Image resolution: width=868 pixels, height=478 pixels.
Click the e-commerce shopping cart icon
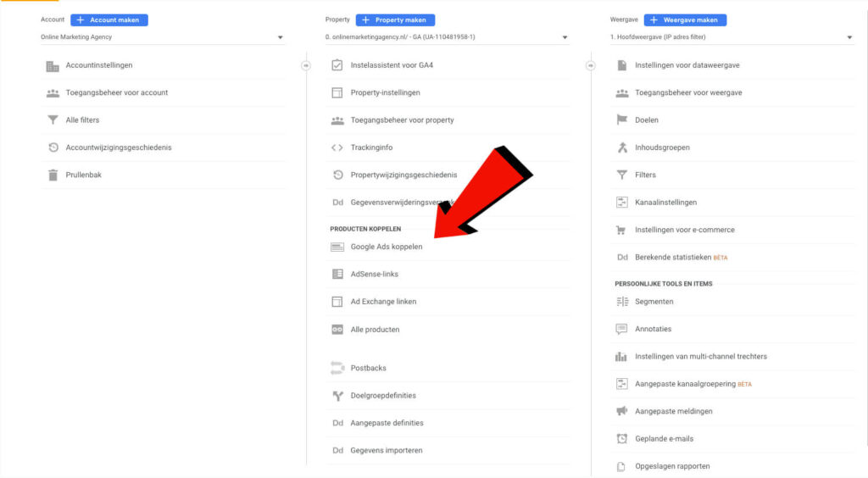coord(621,231)
